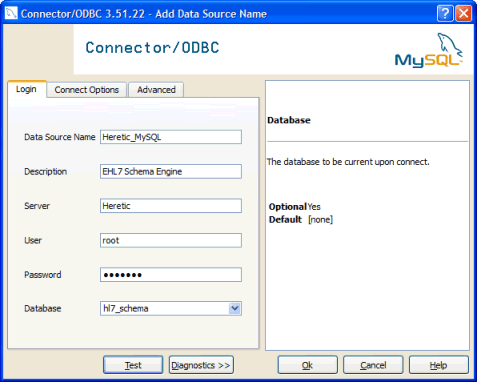Click the Description input field
This screenshot has height=382, width=477.
coord(171,171)
